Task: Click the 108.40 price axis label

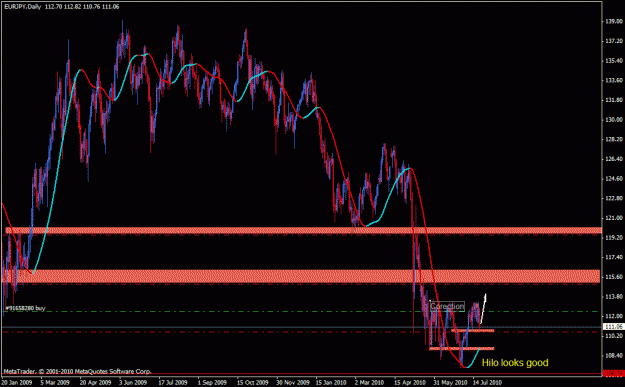Action: pos(614,356)
